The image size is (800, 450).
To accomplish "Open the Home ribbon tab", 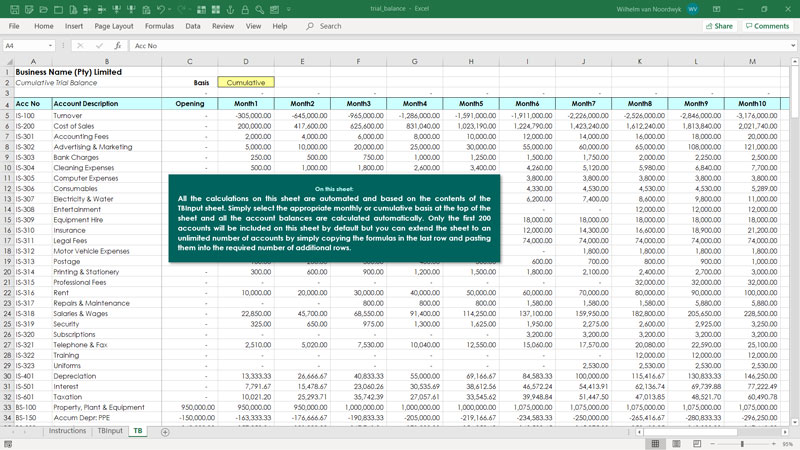I will tap(43, 26).
